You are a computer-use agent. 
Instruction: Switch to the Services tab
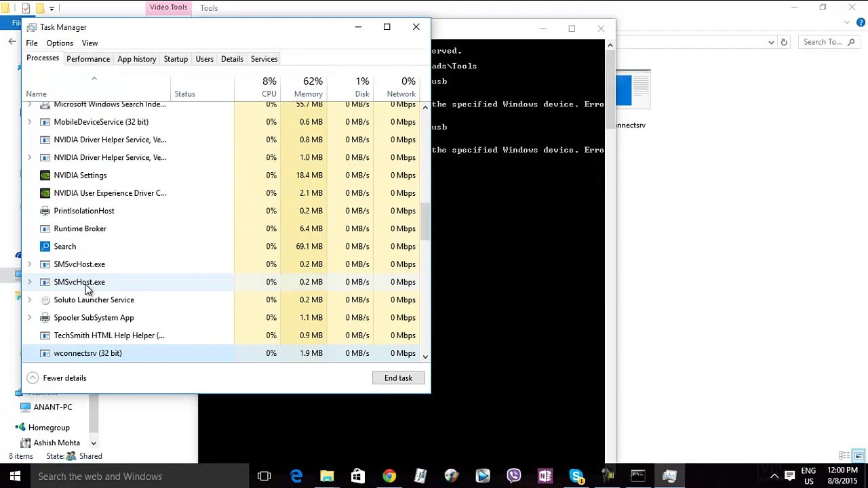pos(264,59)
